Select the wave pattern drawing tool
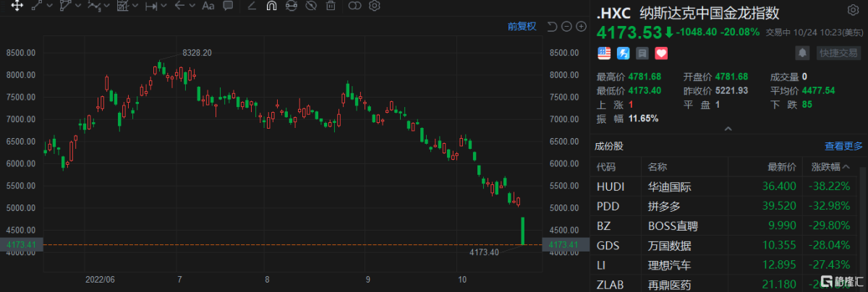Viewport: 868px width, 292px height. 94,6
